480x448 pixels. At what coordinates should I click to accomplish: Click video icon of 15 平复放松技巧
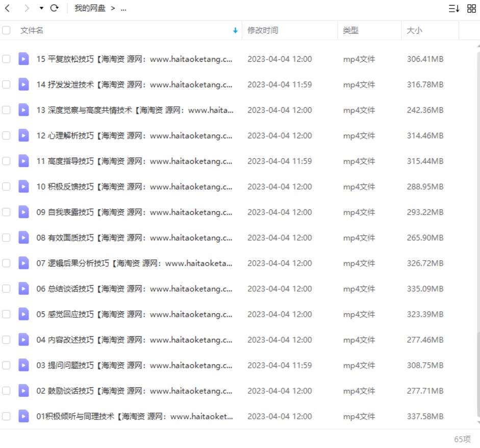click(x=23, y=59)
